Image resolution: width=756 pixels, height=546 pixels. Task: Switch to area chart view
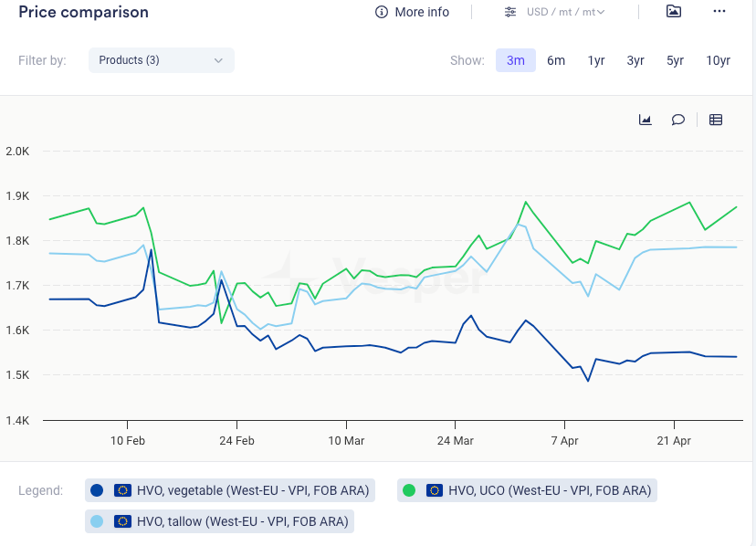[646, 120]
